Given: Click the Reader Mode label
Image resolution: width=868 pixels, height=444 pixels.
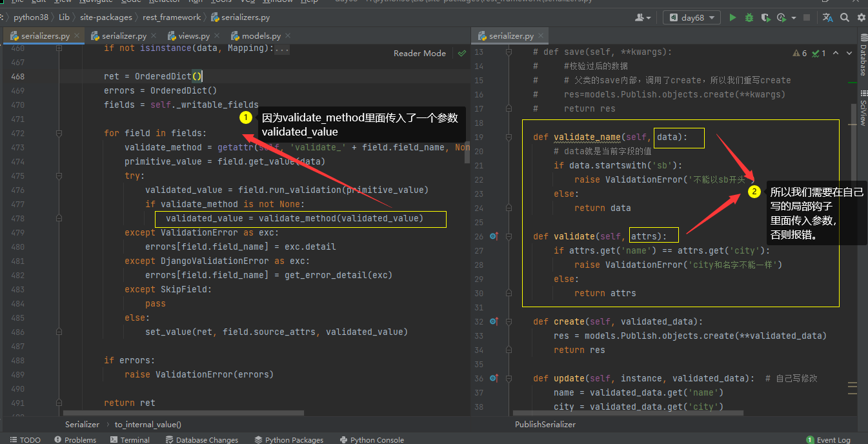Looking at the screenshot, I should click(x=419, y=53).
